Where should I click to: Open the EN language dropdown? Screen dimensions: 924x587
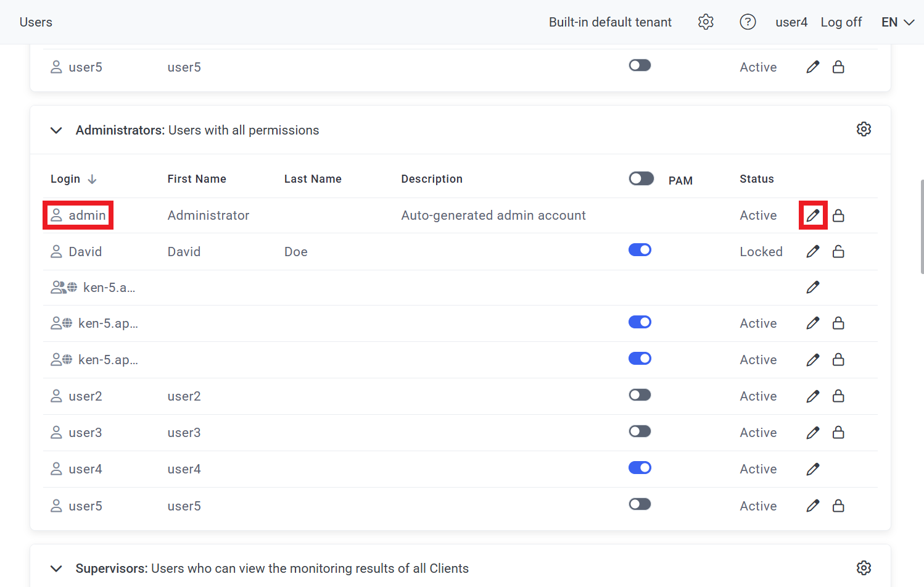pyautogui.click(x=897, y=22)
